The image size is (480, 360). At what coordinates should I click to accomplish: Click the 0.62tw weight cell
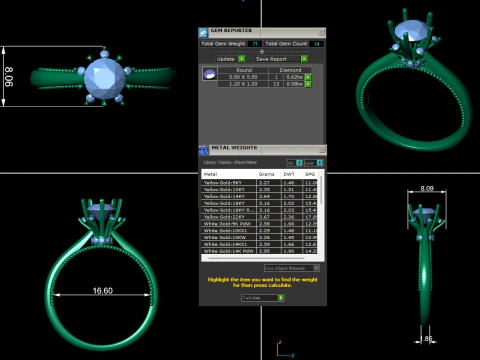294,77
